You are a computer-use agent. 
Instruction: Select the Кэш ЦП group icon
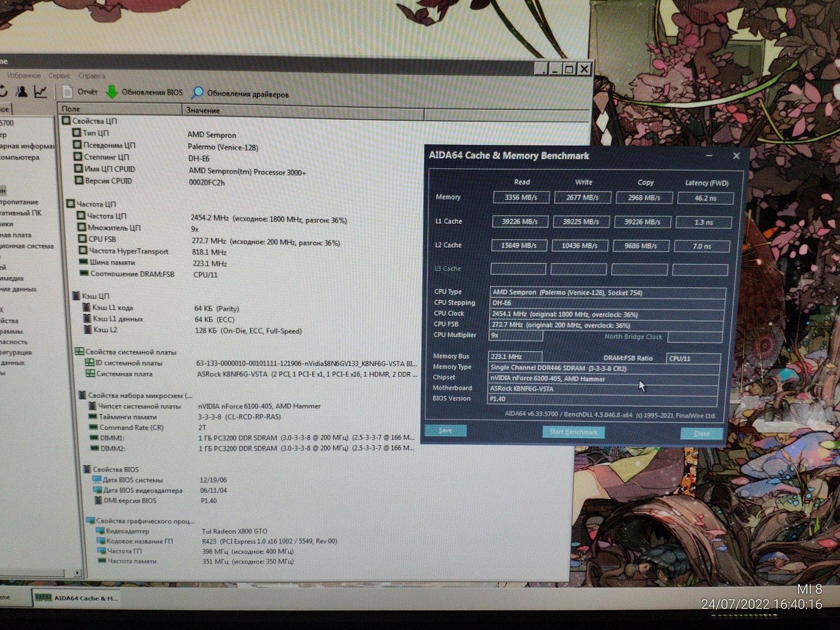tap(75, 296)
